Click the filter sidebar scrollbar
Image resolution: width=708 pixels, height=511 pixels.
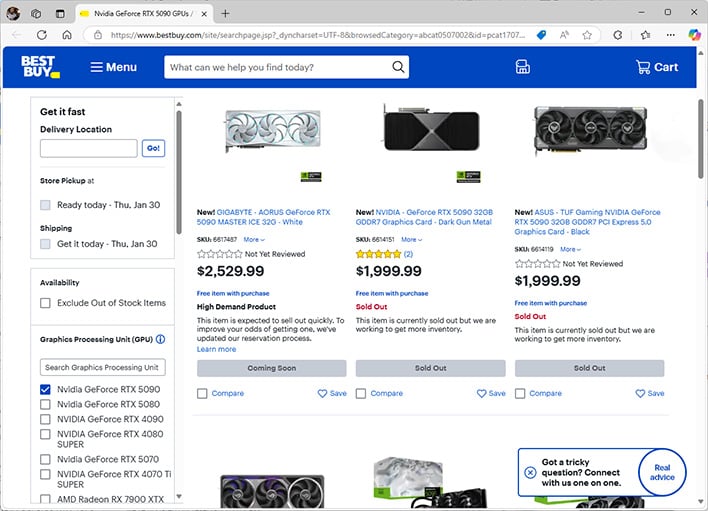click(x=179, y=172)
